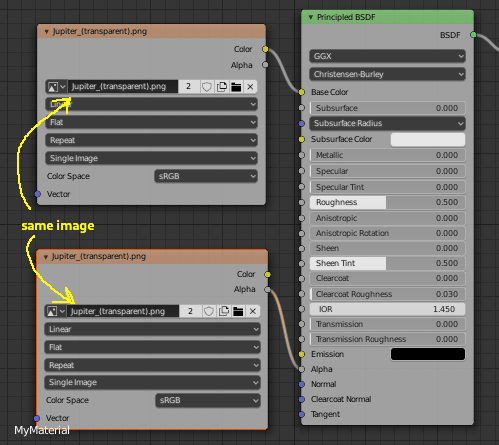Click the Anisotropic Rotation slider
Viewport: 499px width, 445px height.
click(387, 233)
